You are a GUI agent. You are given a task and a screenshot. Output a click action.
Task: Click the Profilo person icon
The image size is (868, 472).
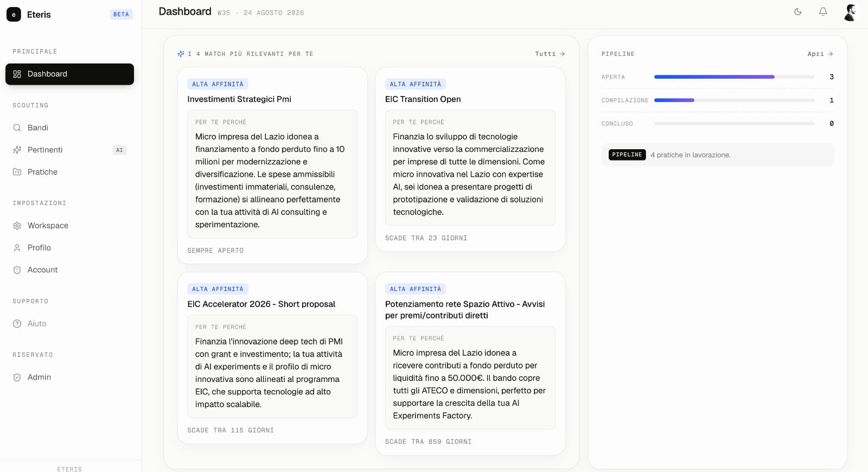[17, 248]
